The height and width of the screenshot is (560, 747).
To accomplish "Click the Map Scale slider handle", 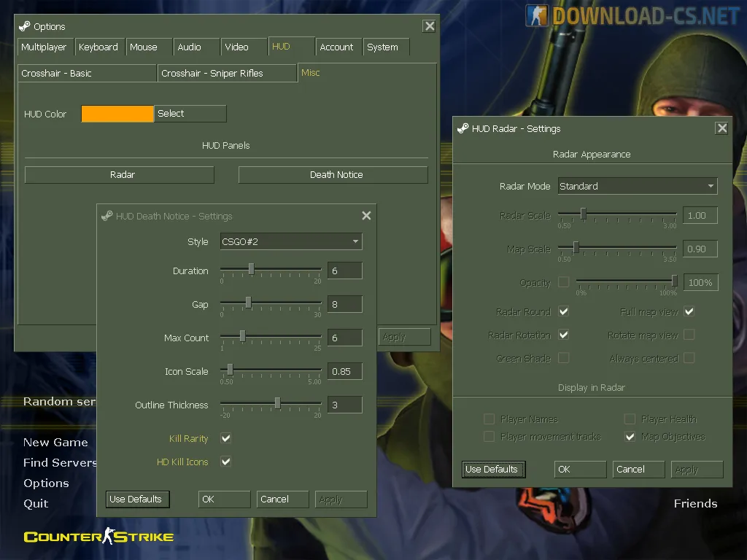I will pos(576,247).
